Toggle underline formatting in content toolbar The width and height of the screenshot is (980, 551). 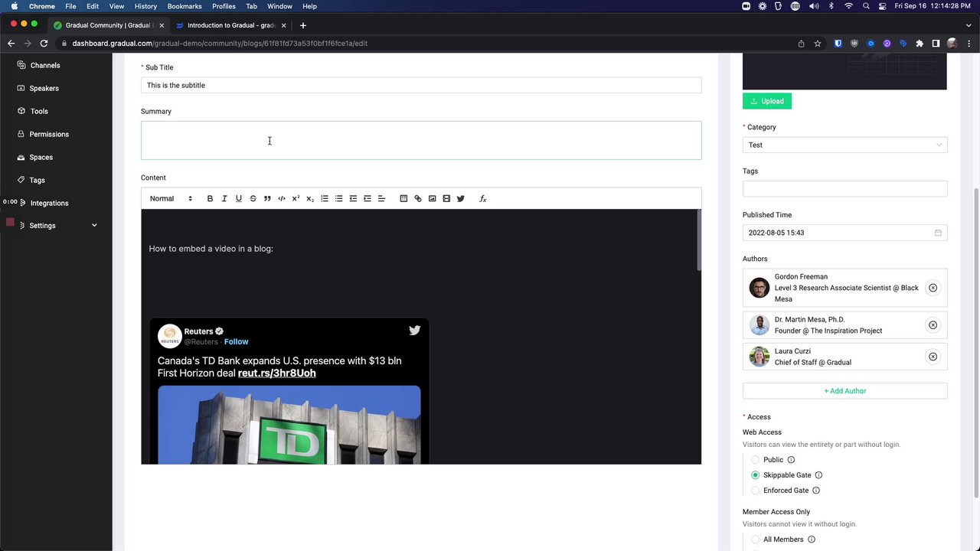238,199
